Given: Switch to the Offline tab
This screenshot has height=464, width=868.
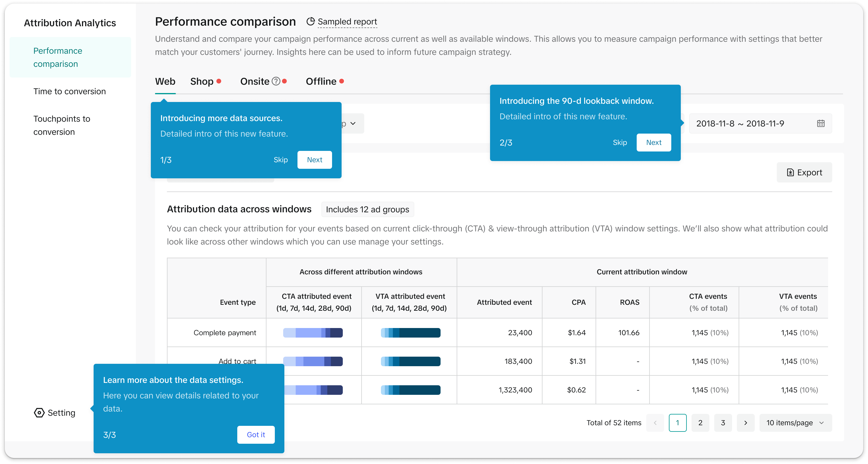Looking at the screenshot, I should pos(321,81).
